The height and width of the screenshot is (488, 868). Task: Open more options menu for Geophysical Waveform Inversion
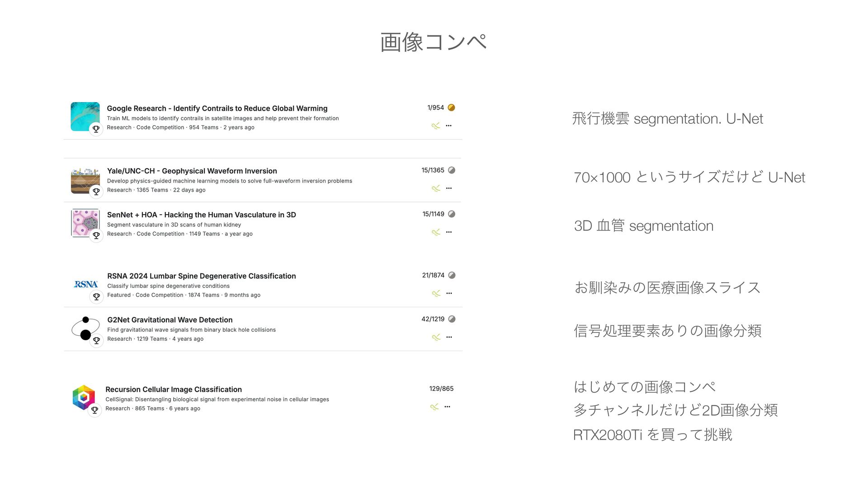pos(449,188)
